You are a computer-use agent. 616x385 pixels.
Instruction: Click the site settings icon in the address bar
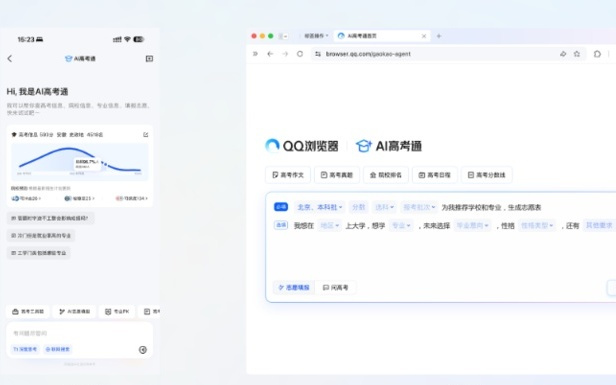click(317, 54)
